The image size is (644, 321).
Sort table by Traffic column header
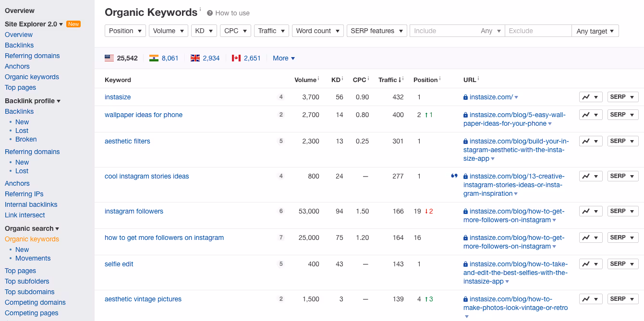coord(390,80)
